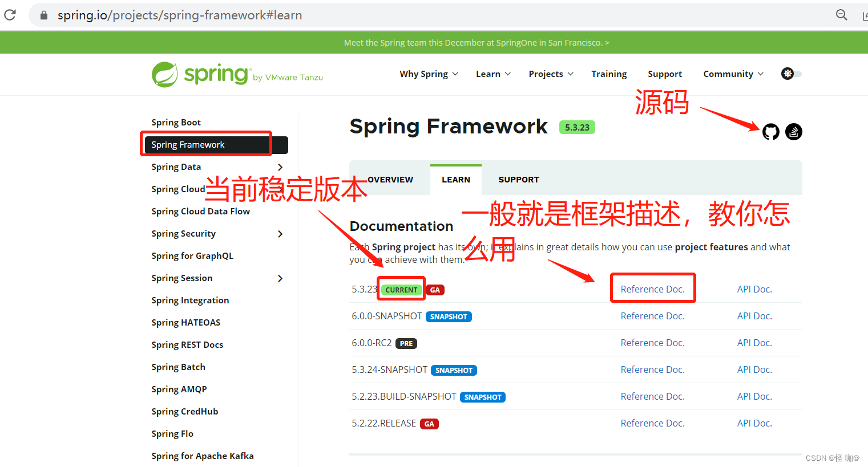Open Spring AMQP project
Image resolution: width=868 pixels, height=467 pixels.
179,389
